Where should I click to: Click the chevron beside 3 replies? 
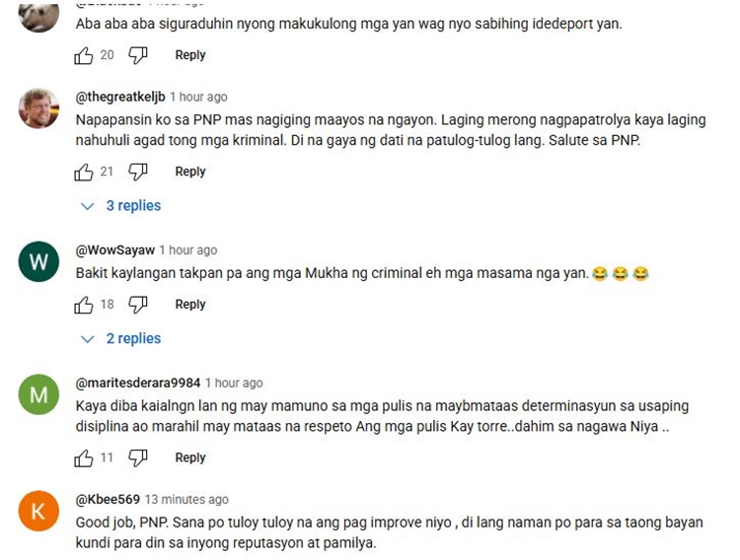(x=87, y=206)
